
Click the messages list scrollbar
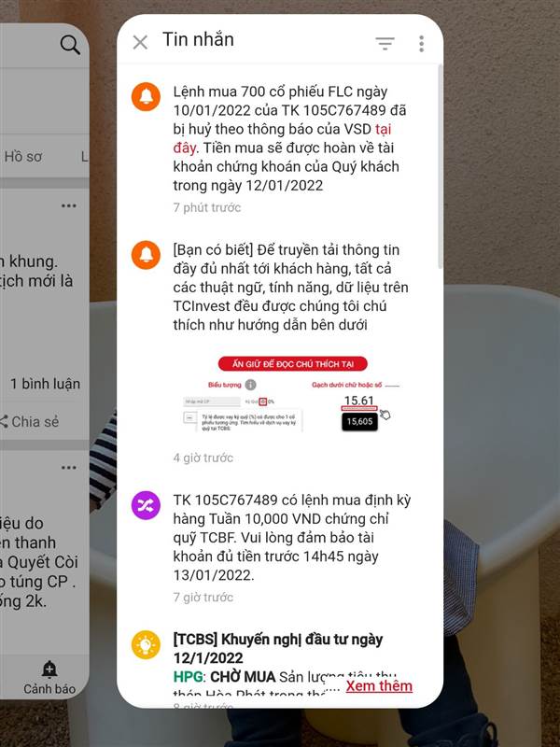[x=440, y=167]
